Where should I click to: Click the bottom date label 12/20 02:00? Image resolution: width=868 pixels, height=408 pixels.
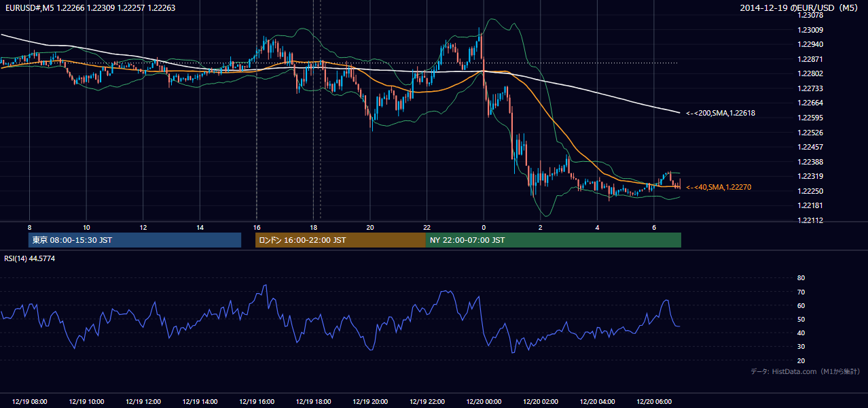pos(541,402)
